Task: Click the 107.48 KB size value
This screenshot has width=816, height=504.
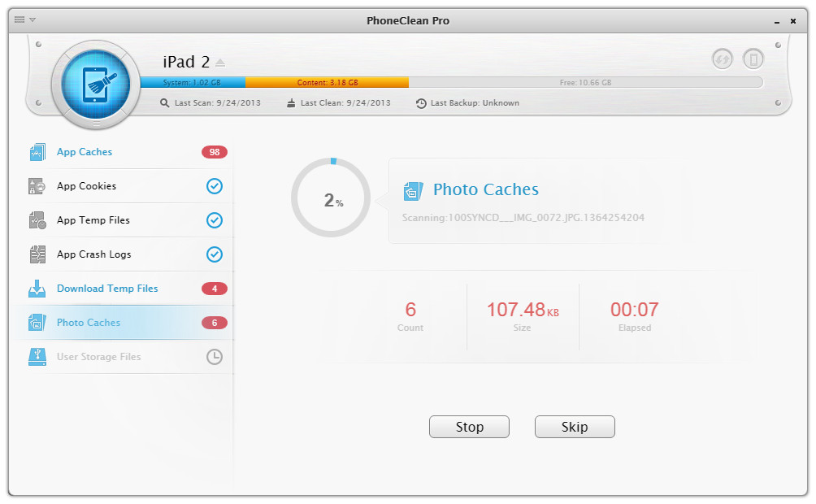Action: tap(523, 310)
